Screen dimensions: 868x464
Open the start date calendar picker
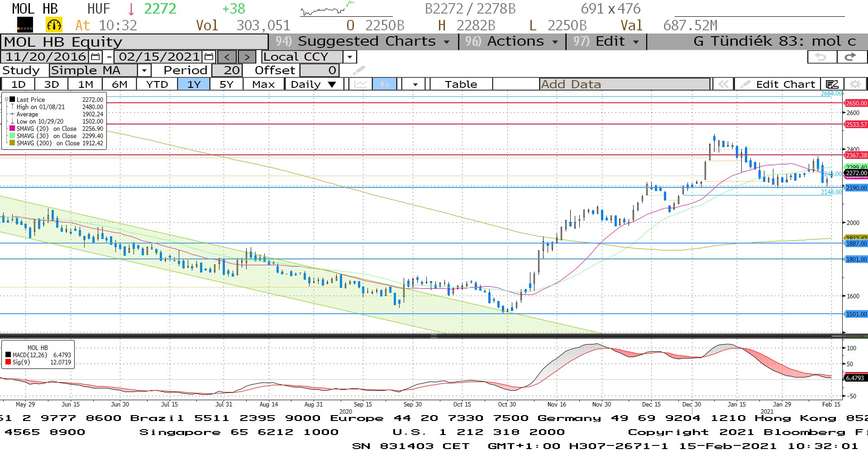[95, 57]
